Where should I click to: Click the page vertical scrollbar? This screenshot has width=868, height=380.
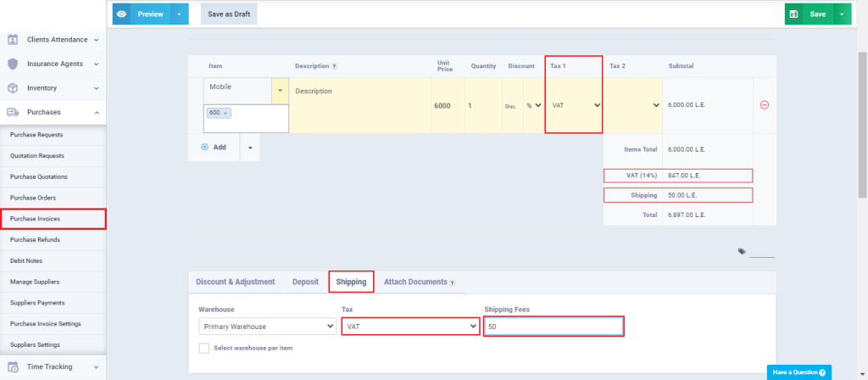[863, 125]
